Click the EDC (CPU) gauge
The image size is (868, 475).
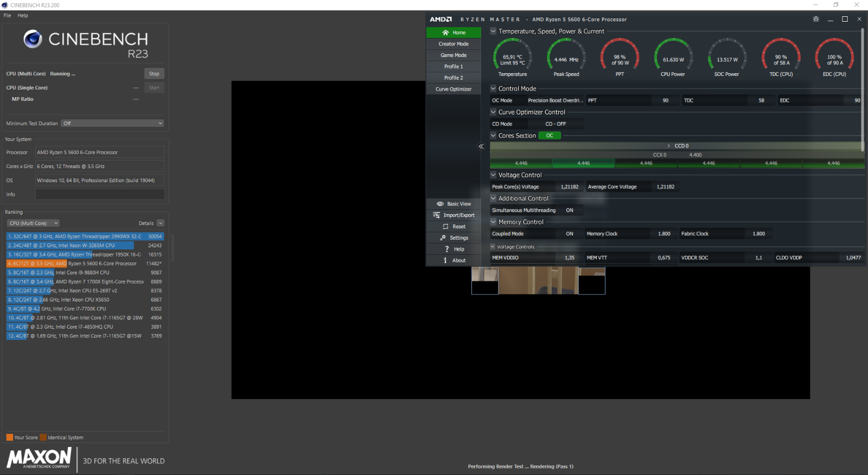pyautogui.click(x=834, y=57)
